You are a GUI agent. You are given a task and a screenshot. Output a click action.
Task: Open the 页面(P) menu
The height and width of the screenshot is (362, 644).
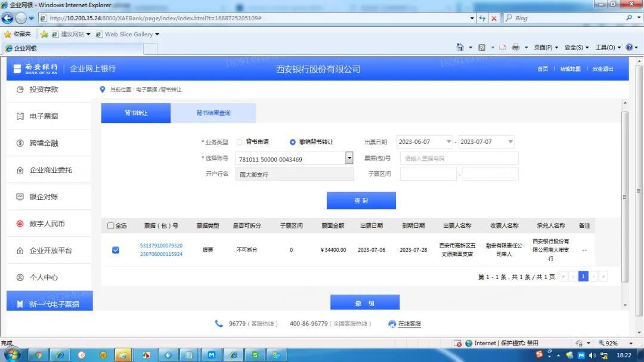tap(546, 48)
